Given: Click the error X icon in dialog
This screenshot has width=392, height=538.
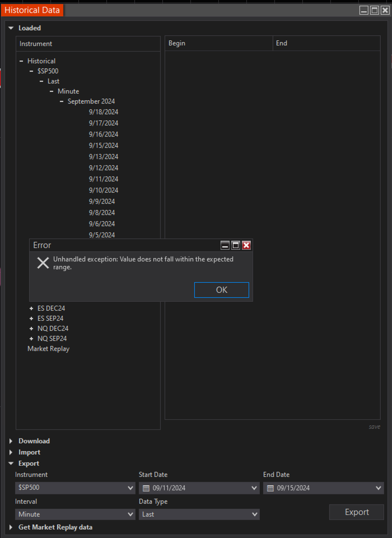Looking at the screenshot, I should point(43,263).
